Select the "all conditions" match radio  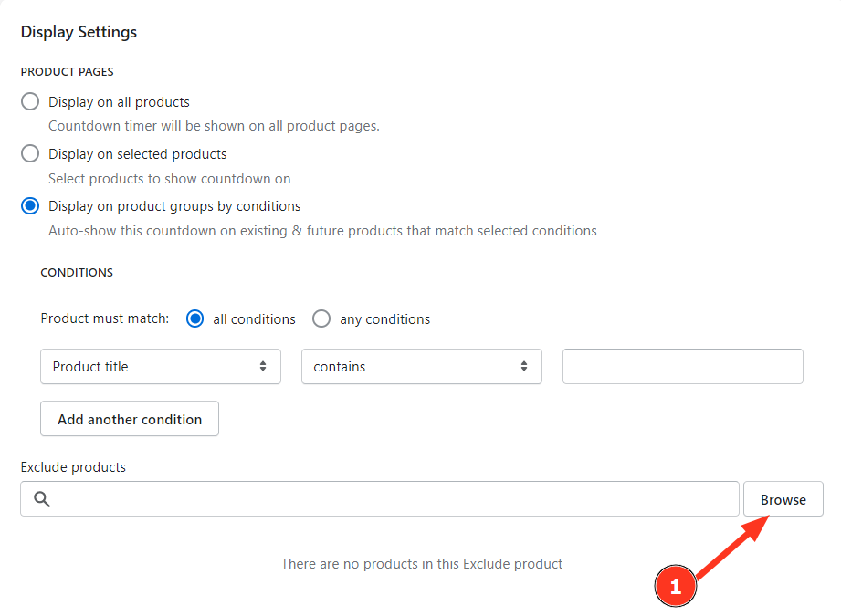194,318
